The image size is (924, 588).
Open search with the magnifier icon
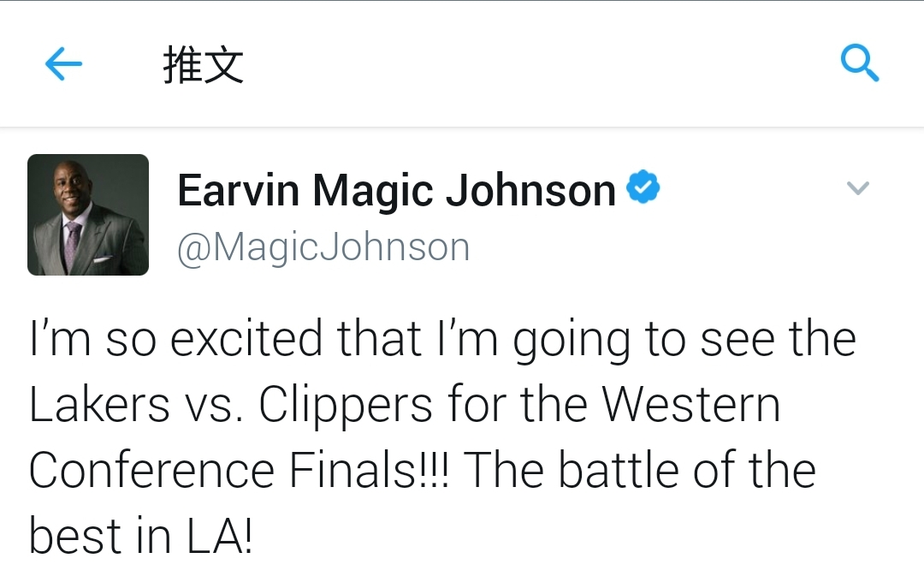(x=859, y=62)
